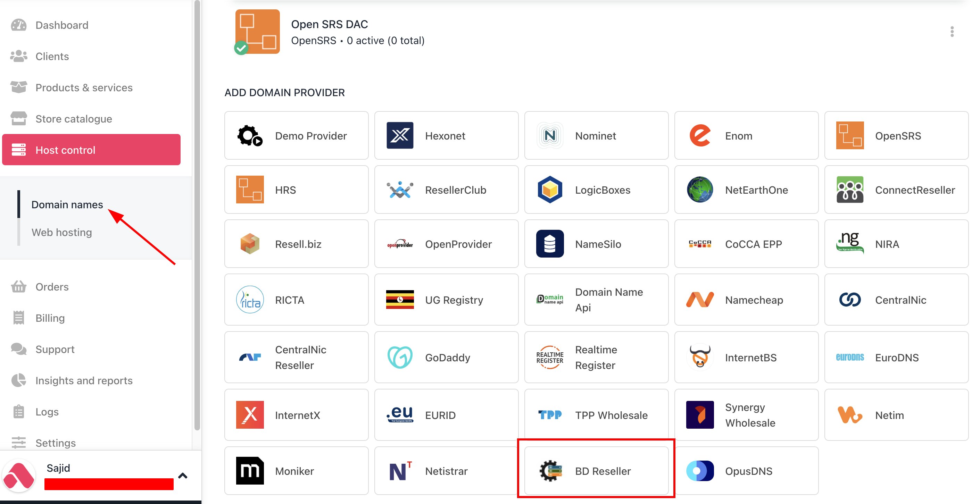This screenshot has width=980, height=504.
Task: Add the ResellerClub provider
Action: [x=446, y=190]
